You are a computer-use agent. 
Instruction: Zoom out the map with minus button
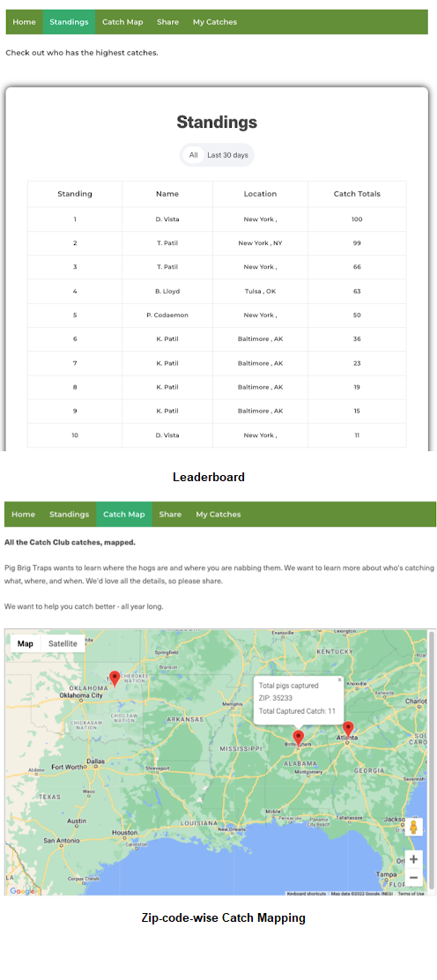[x=414, y=878]
